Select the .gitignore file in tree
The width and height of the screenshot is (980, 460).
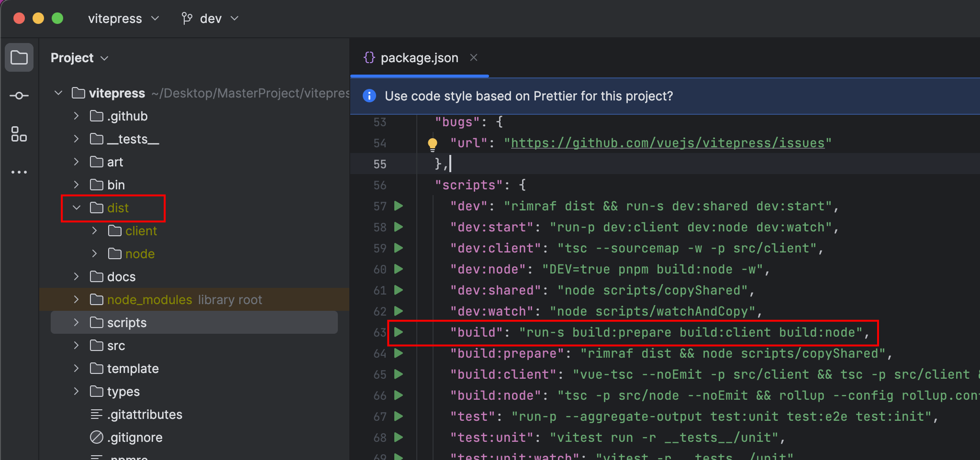pos(134,438)
